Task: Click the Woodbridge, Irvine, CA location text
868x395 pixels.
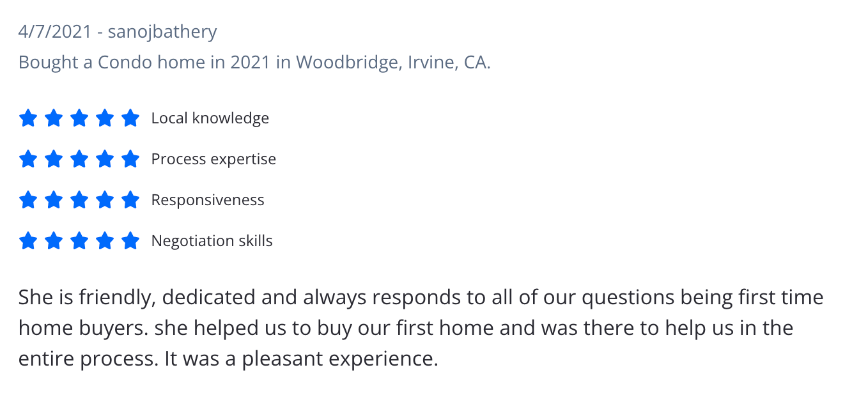Action: [393, 63]
